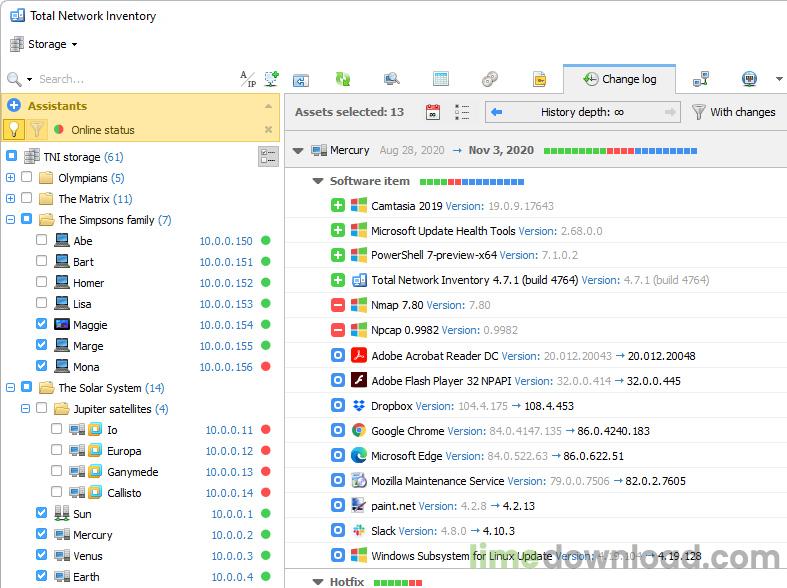Check the Abe computer checkbox
Image resolution: width=787 pixels, height=588 pixels.
(41, 240)
